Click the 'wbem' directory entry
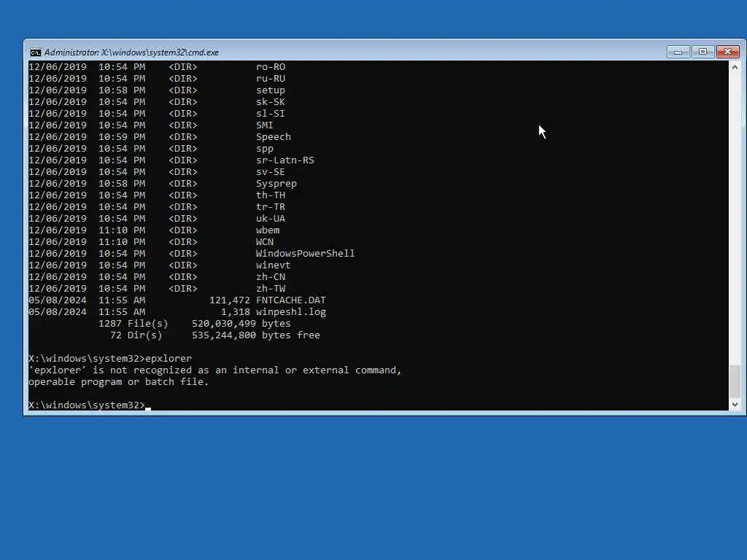The width and height of the screenshot is (747, 560). [268, 230]
